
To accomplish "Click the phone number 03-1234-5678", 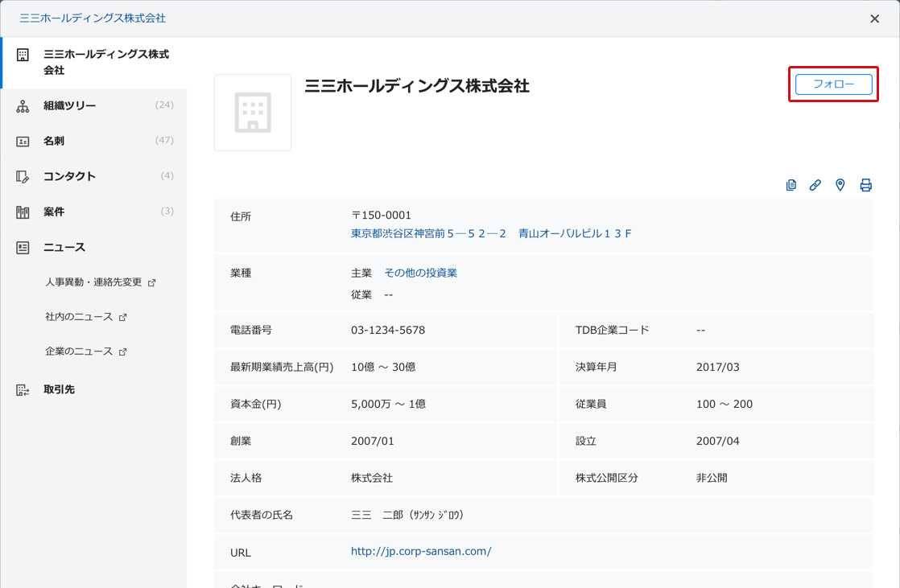I will [388, 331].
